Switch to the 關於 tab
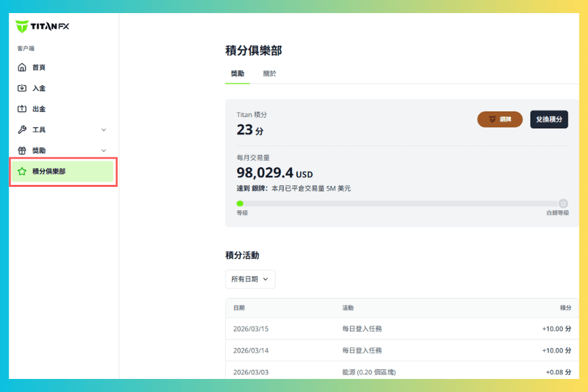 click(x=270, y=74)
